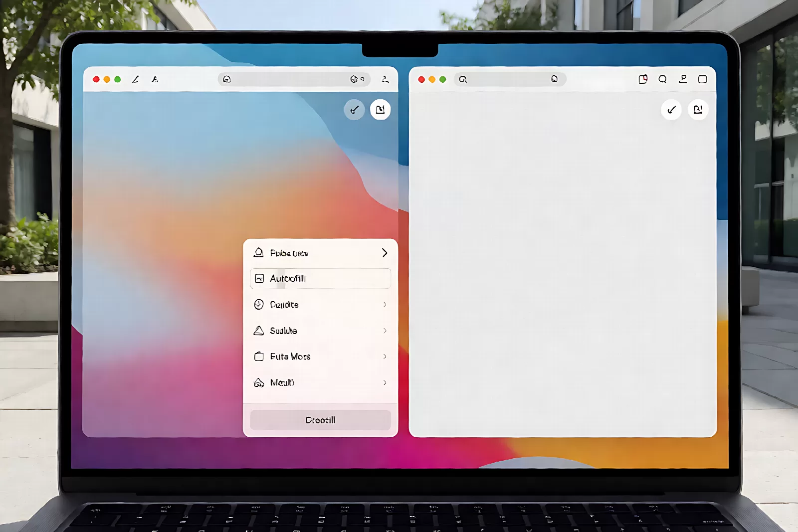
Task: Click the circular icon at right window search bar end
Action: pos(554,79)
